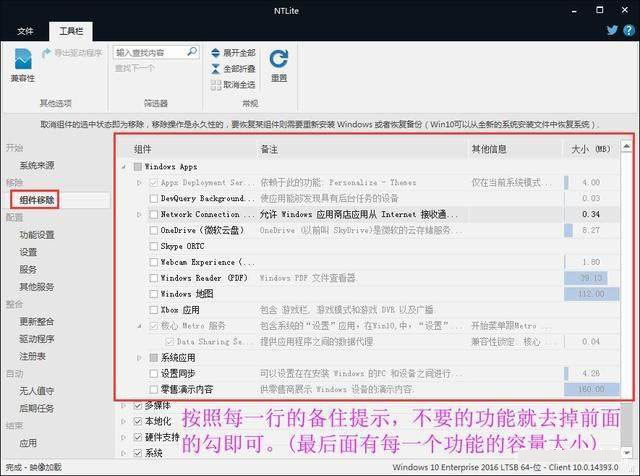This screenshot has width=640, height=476.
Task: Expand the Network Connection node
Action: [x=139, y=214]
